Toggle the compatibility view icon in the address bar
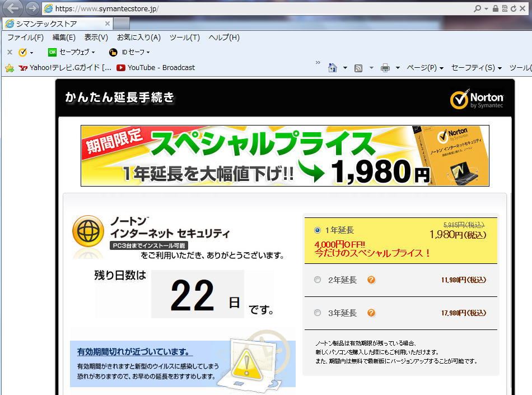Image resolution: width=532 pixels, height=395 pixels. [x=505, y=8]
